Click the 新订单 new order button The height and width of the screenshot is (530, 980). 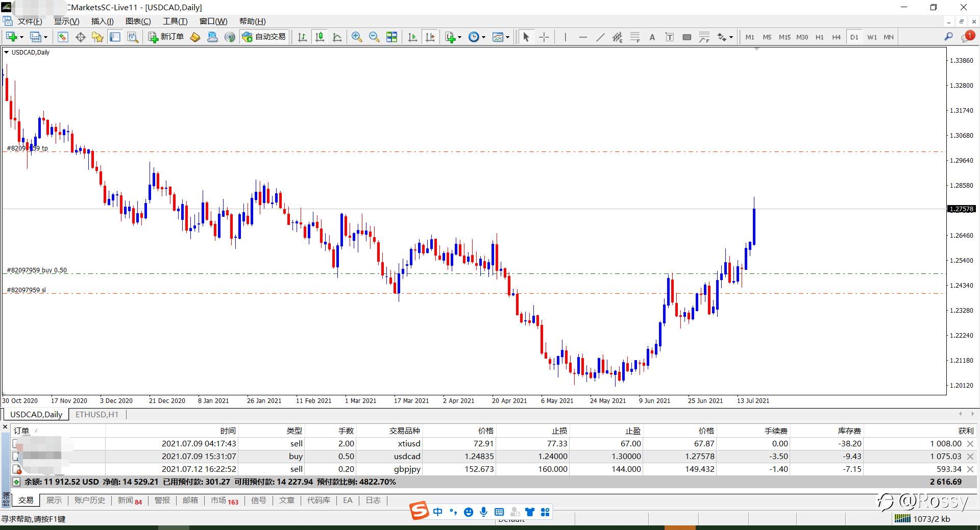(166, 37)
